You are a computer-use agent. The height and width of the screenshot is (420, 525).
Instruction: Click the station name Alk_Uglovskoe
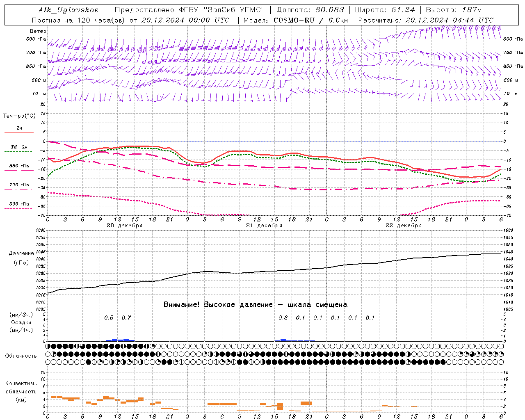(68, 10)
